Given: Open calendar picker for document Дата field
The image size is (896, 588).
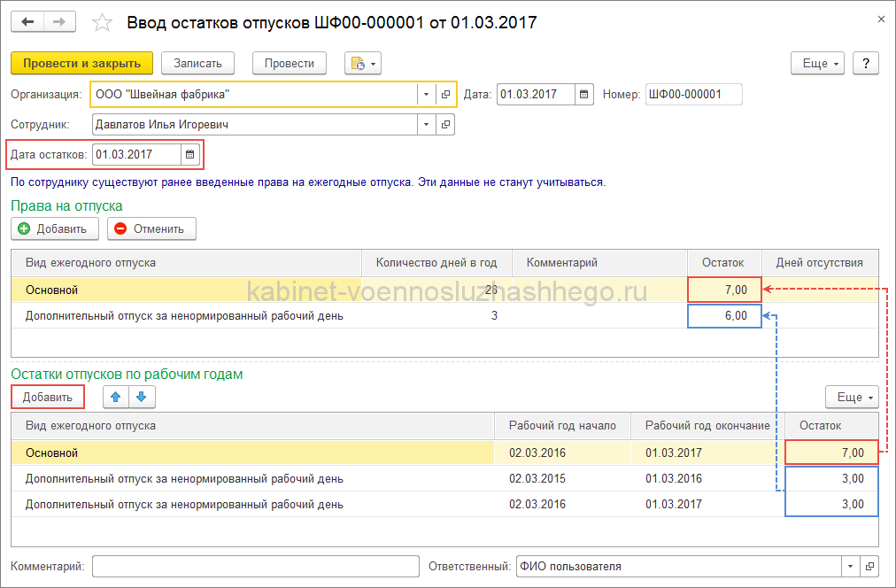Looking at the screenshot, I should [x=583, y=95].
